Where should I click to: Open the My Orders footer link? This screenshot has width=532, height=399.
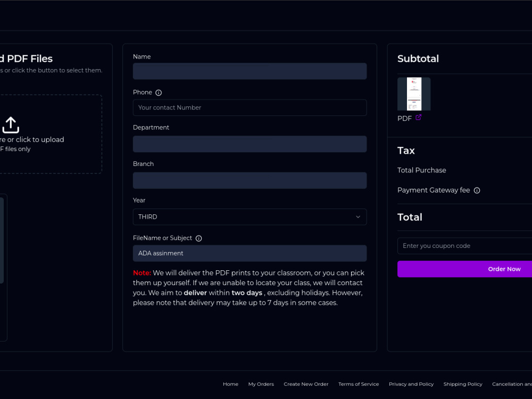coord(261,384)
